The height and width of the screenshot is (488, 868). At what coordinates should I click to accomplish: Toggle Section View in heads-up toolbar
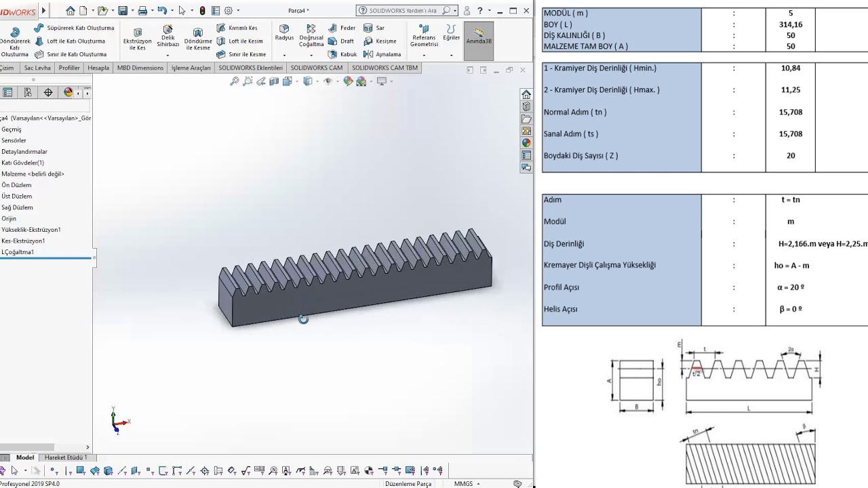pyautogui.click(x=274, y=81)
